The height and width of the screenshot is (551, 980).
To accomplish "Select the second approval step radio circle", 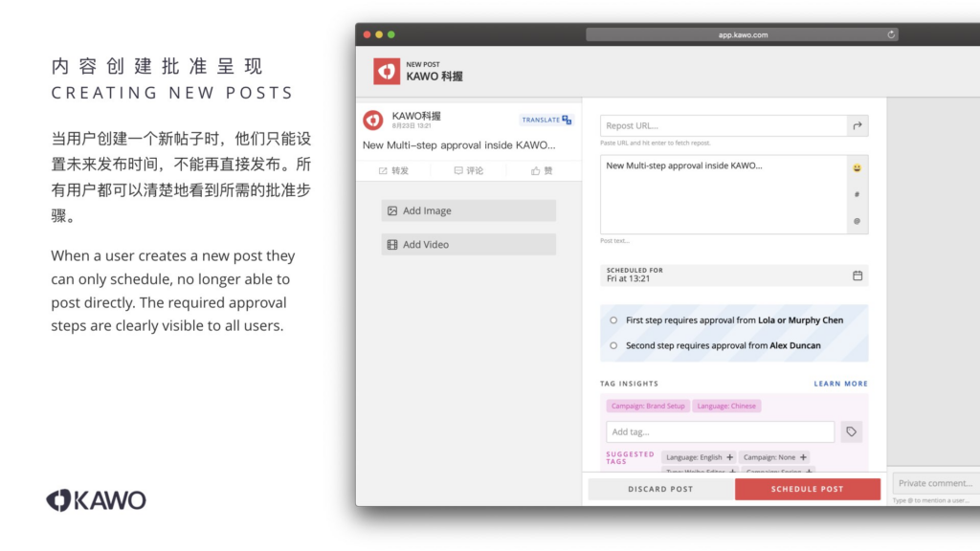I will click(x=613, y=345).
